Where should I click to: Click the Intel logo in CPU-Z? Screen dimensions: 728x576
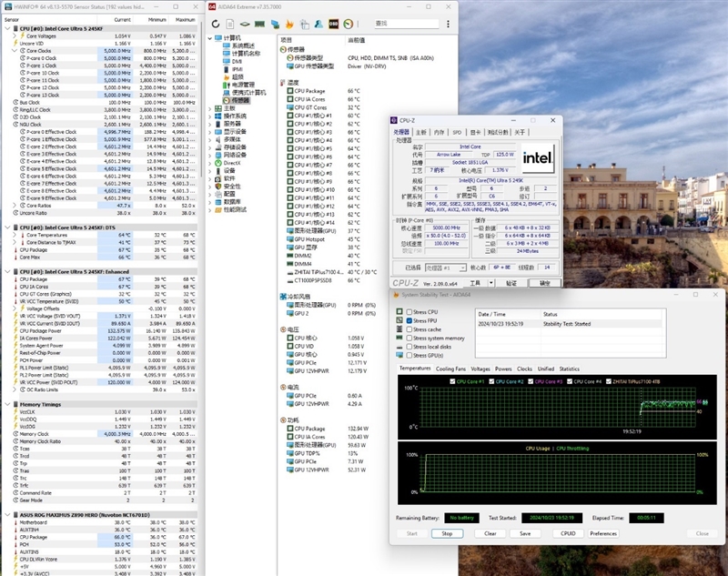pyautogui.click(x=538, y=157)
